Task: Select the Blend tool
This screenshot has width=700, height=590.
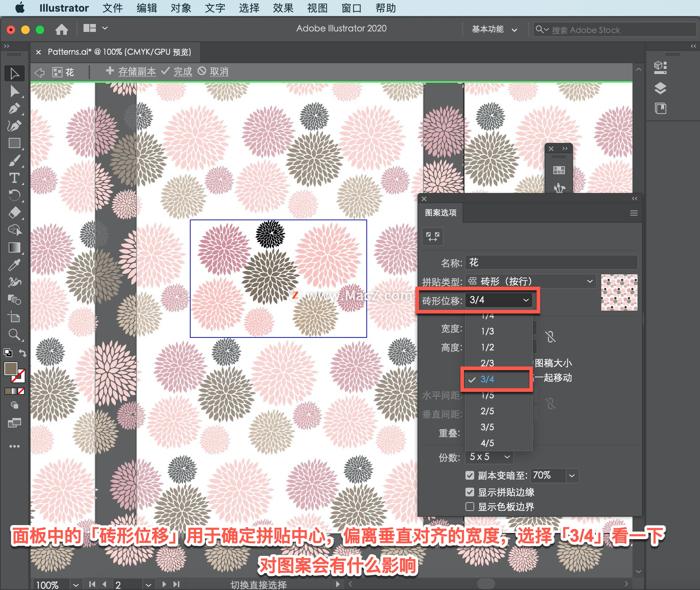Action: [x=15, y=300]
